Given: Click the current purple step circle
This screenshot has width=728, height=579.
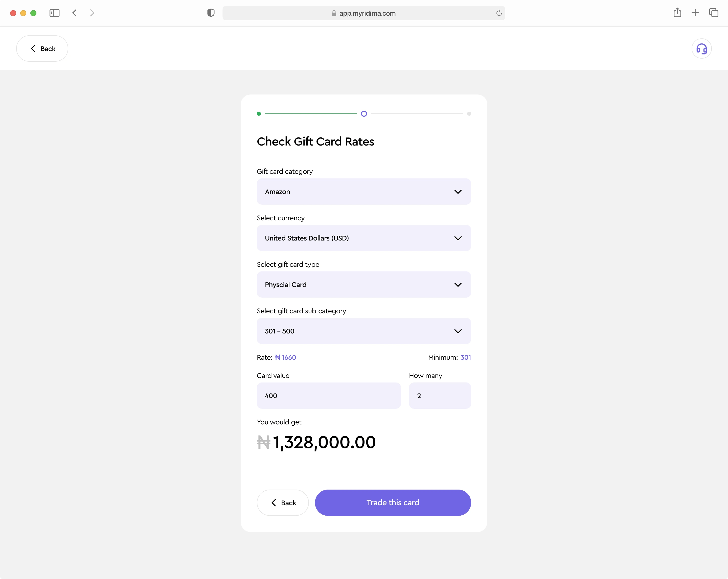Looking at the screenshot, I should click(x=364, y=114).
